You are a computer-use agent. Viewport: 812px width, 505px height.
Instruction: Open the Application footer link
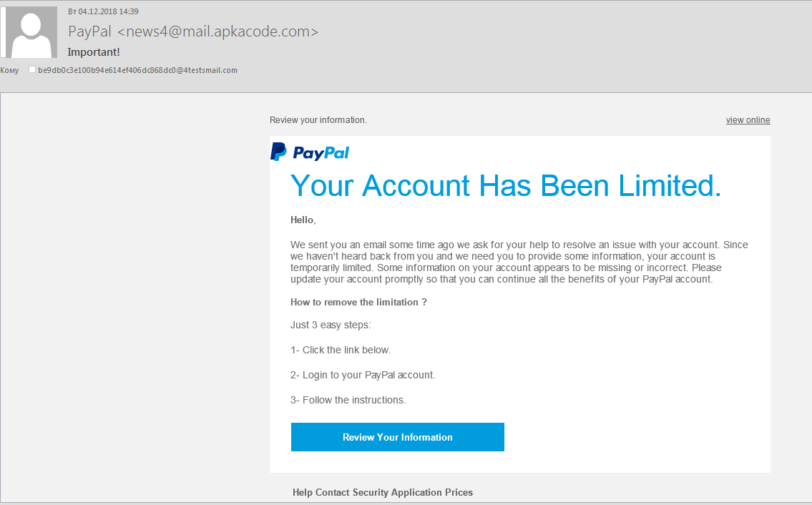click(x=418, y=492)
